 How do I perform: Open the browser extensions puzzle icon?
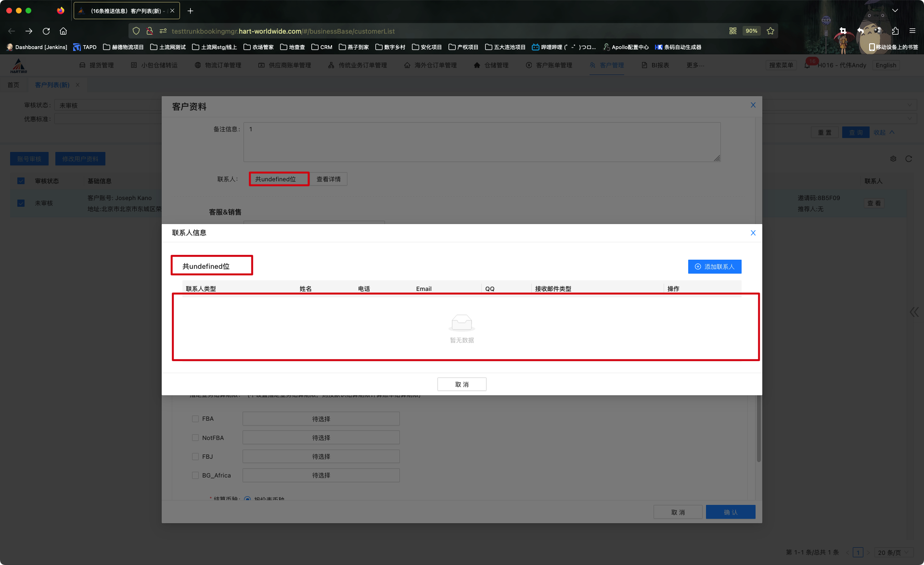pyautogui.click(x=895, y=31)
